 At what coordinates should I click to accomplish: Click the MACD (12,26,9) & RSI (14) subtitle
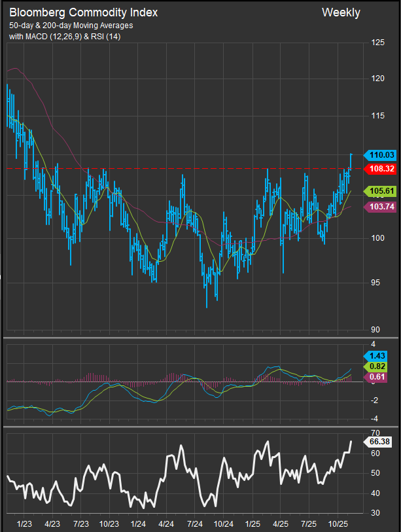64,36
